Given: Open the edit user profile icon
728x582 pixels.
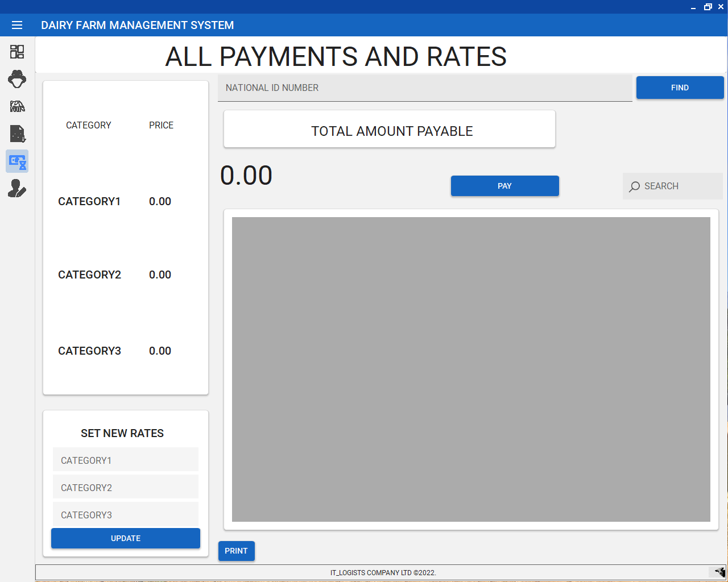Looking at the screenshot, I should (x=17, y=188).
